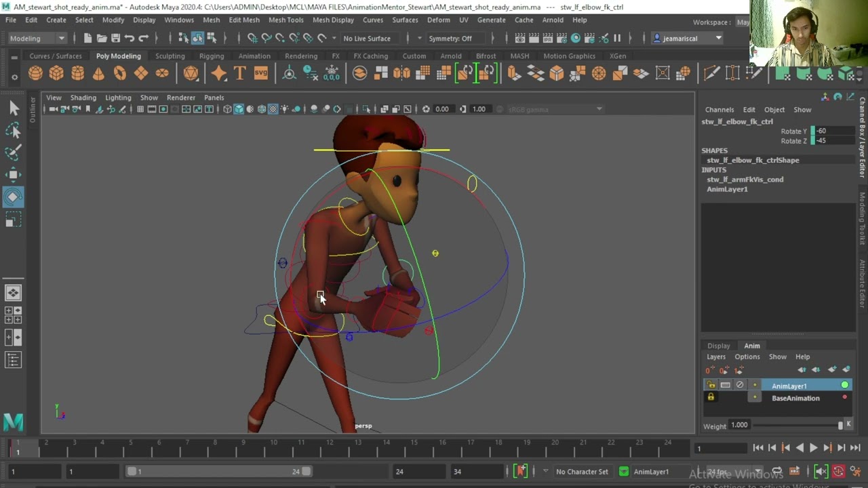
Task: Create a polygon cube from the shelf
Action: (x=57, y=73)
